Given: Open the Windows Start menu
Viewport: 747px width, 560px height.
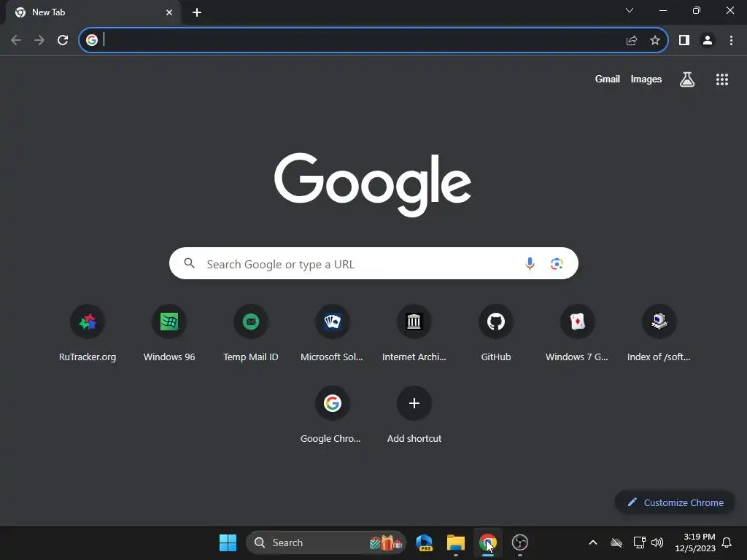Looking at the screenshot, I should click(x=228, y=542).
